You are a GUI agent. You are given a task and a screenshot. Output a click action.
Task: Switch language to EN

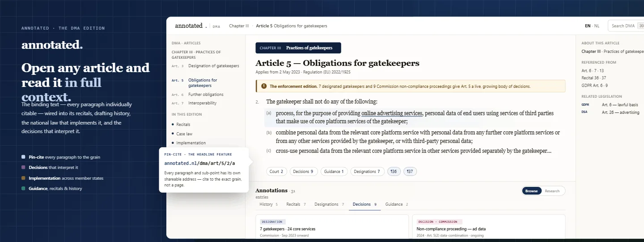(588, 26)
